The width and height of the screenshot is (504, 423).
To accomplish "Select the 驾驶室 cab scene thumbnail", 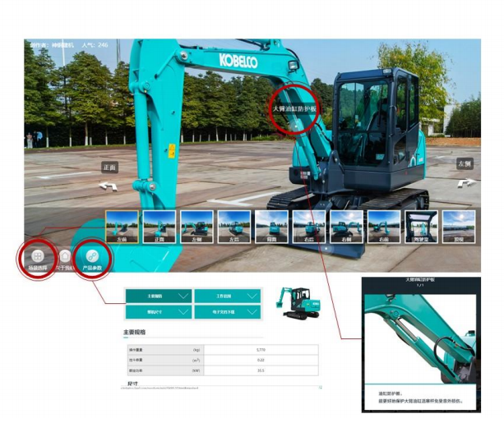I will 422,227.
